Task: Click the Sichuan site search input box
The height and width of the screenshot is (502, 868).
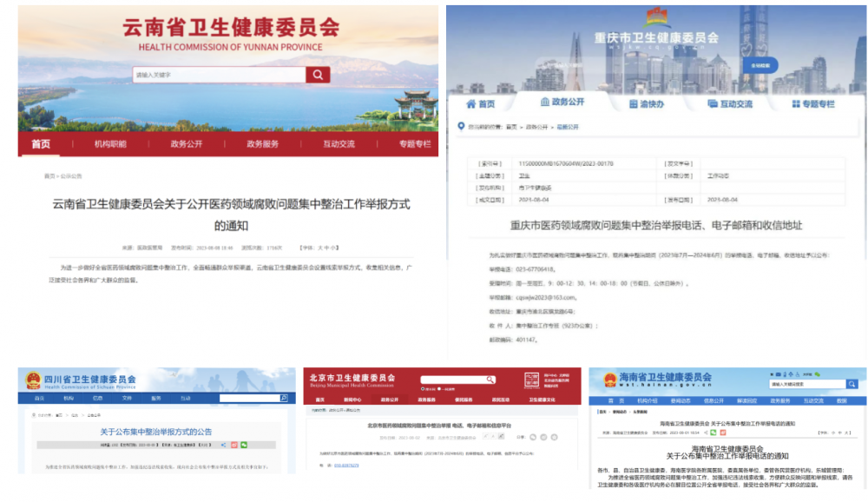Action: 250,398
